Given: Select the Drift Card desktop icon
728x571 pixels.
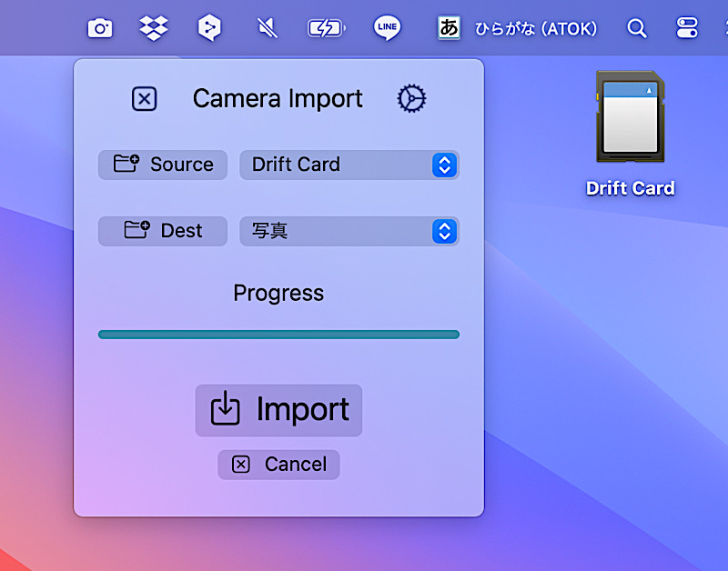Looking at the screenshot, I should [x=630, y=118].
